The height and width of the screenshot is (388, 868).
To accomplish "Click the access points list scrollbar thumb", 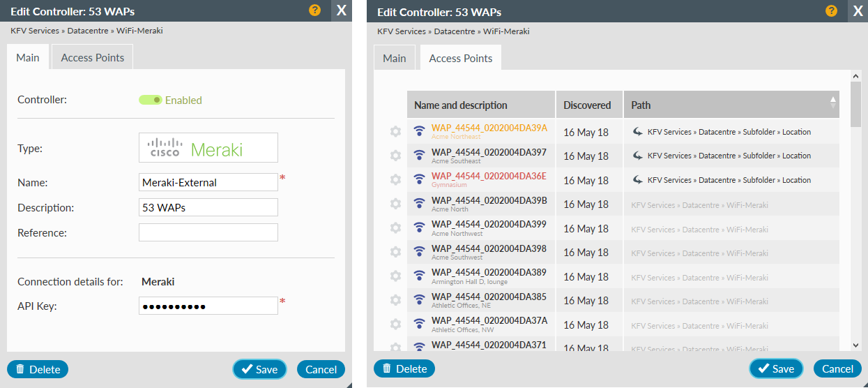I will click(855, 104).
